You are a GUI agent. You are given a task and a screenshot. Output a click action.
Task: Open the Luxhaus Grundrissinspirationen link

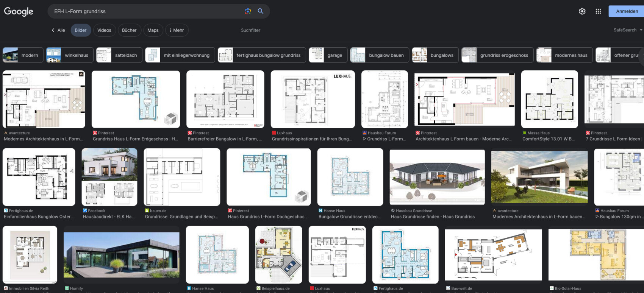(x=312, y=139)
